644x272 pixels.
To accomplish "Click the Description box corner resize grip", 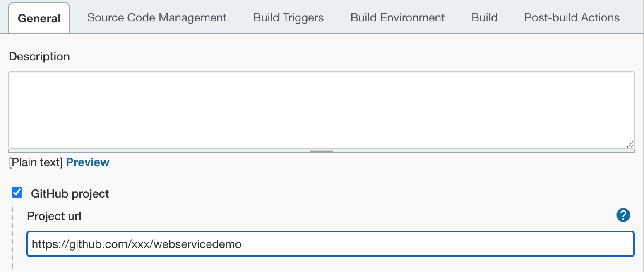I will [630, 144].
